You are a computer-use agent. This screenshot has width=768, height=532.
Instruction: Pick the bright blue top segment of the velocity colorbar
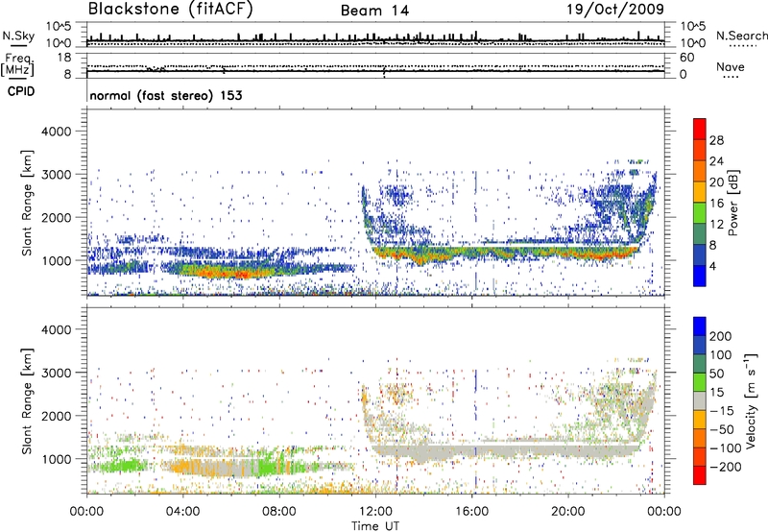pos(700,326)
